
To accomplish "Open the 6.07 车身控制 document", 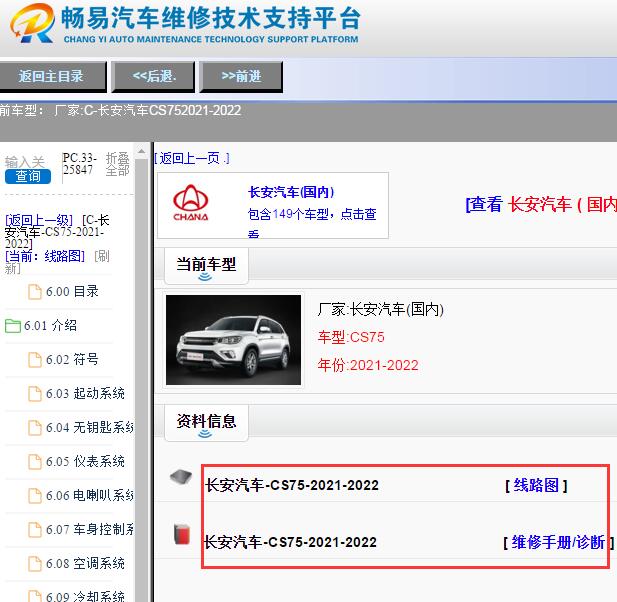I will 90,530.
